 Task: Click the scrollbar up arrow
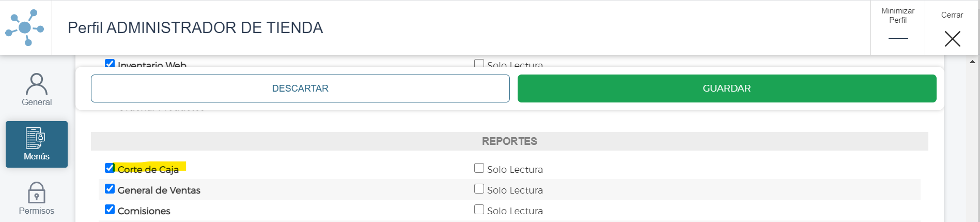973,62
